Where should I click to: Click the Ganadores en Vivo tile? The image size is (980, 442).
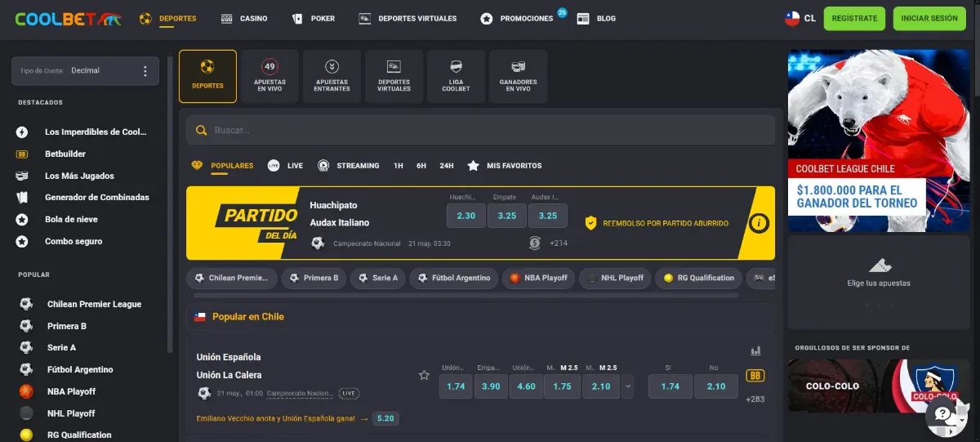pos(518,76)
